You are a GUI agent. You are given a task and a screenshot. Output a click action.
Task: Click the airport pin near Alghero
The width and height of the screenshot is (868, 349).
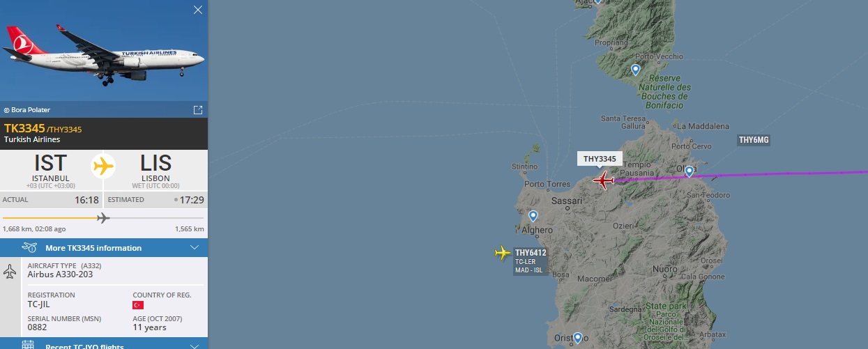pyautogui.click(x=533, y=217)
